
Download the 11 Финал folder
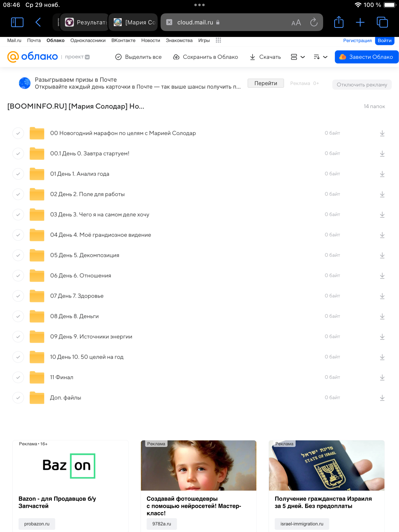click(382, 377)
